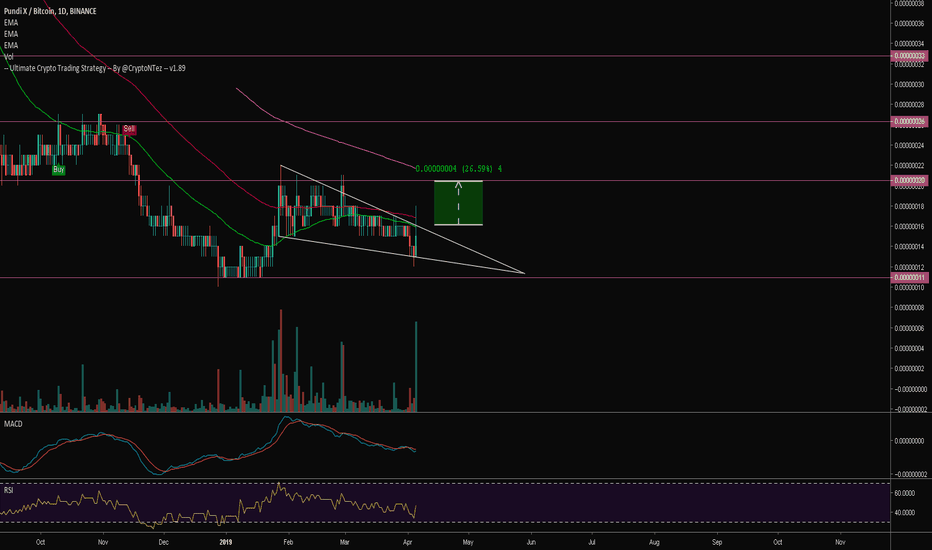Click the Mar label on time axis
This screenshot has height=550, width=932.
point(344,542)
